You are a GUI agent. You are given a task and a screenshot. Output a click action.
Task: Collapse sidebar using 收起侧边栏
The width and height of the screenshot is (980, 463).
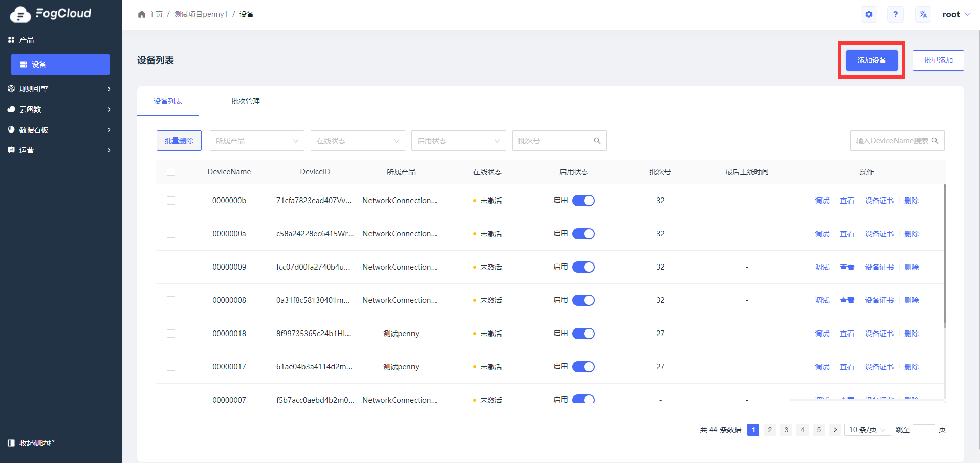click(x=32, y=443)
